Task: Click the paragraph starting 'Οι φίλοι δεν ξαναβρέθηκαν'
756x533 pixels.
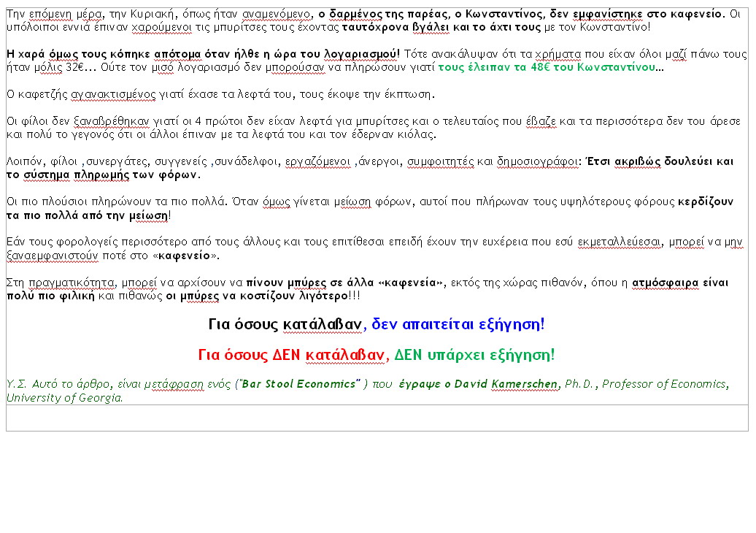Action: 374,128
